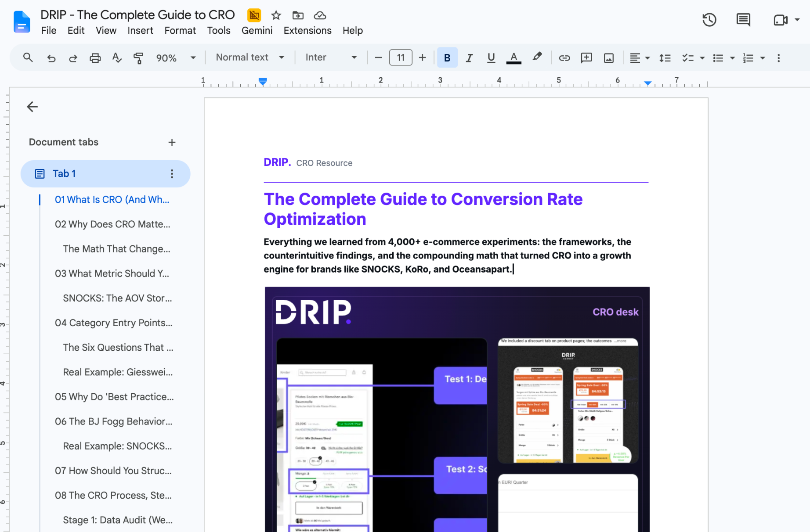This screenshot has height=532, width=810.
Task: Toggle numbered list
Action: [748, 58]
